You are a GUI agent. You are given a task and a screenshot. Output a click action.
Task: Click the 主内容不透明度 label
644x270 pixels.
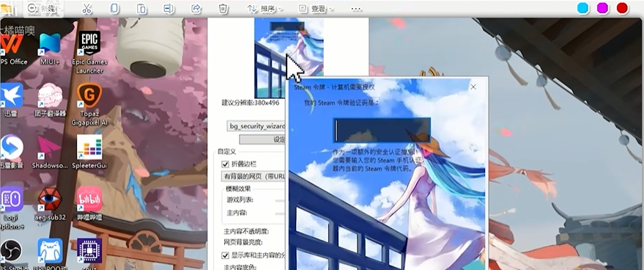pos(246,231)
